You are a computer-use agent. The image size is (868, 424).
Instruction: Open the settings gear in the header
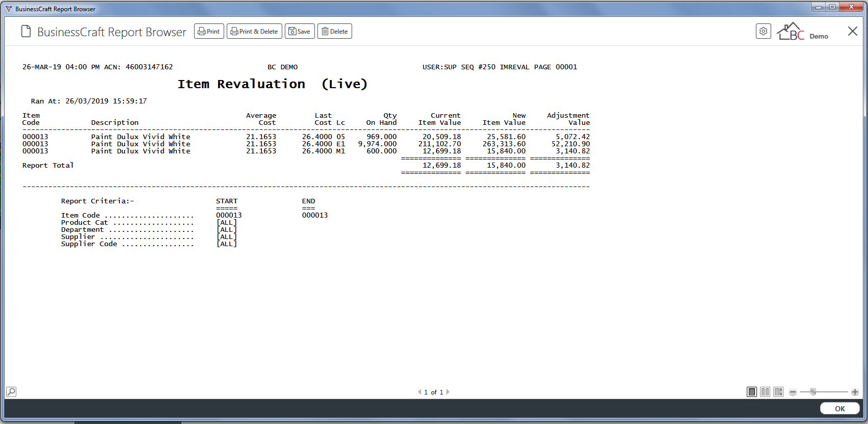click(764, 32)
